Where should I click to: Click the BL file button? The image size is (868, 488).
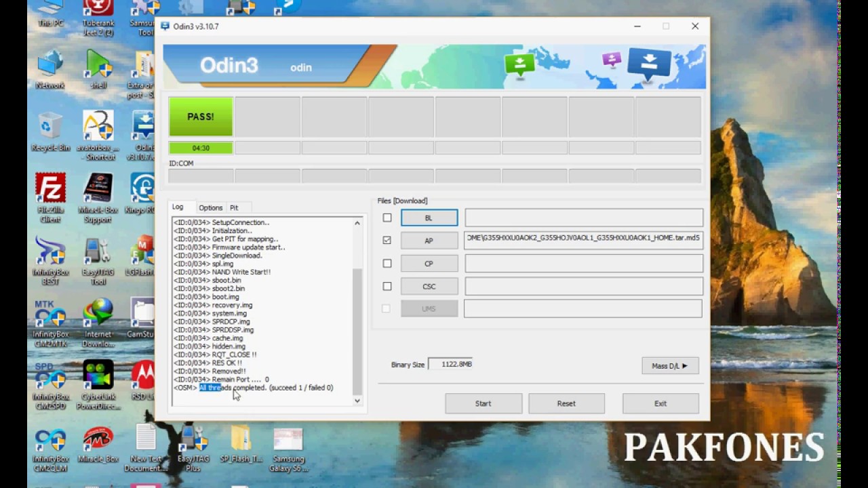[x=429, y=218]
